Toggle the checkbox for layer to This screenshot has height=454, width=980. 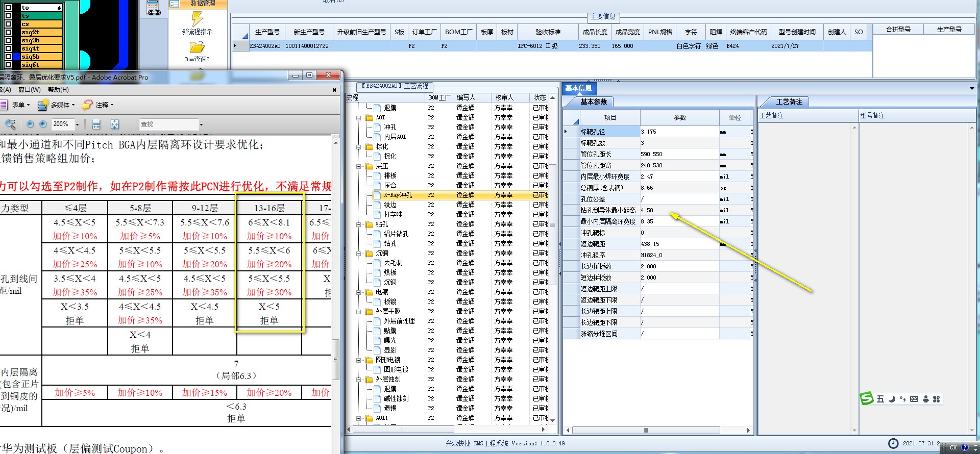tap(8, 8)
